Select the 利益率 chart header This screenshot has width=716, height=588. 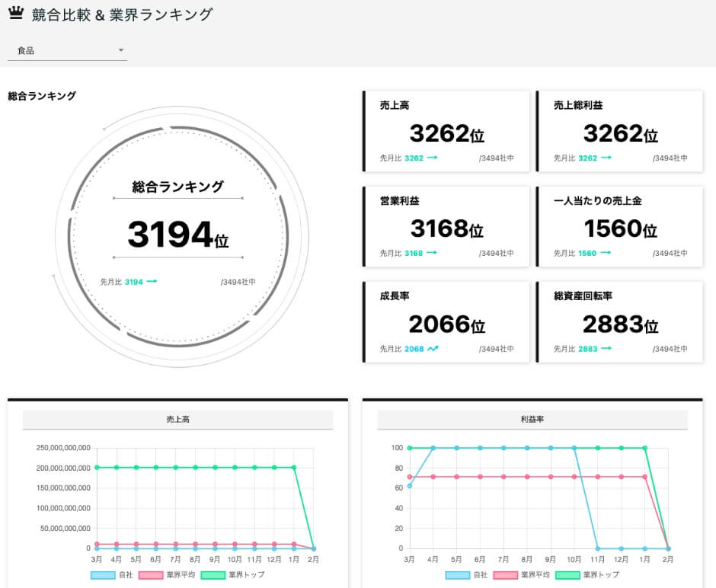[x=532, y=419]
